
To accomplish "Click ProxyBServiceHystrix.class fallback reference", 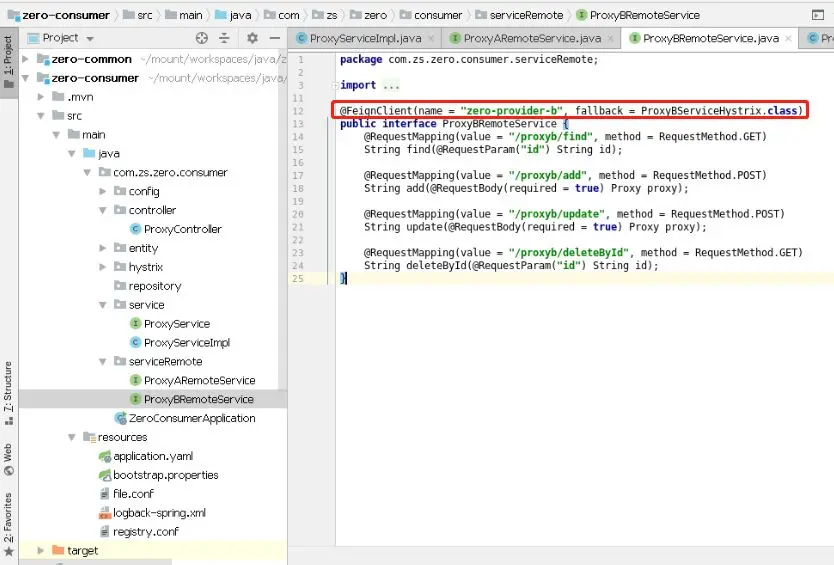I will (719, 111).
